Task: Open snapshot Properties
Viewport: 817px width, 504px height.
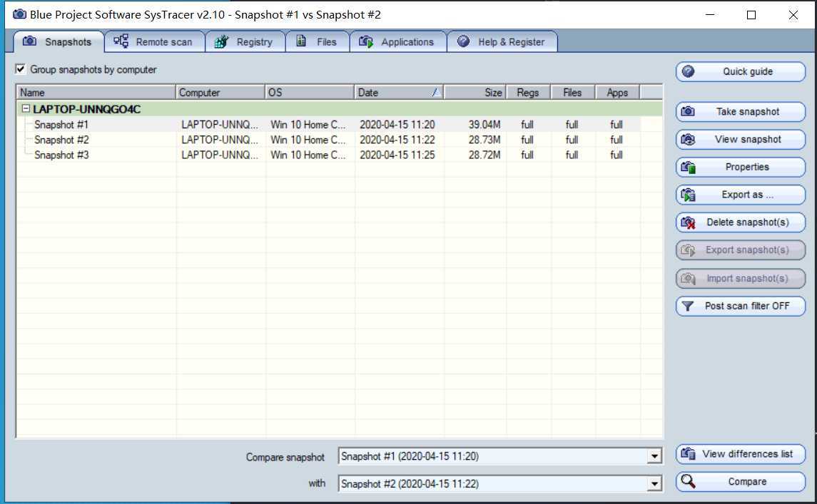Action: tap(741, 167)
